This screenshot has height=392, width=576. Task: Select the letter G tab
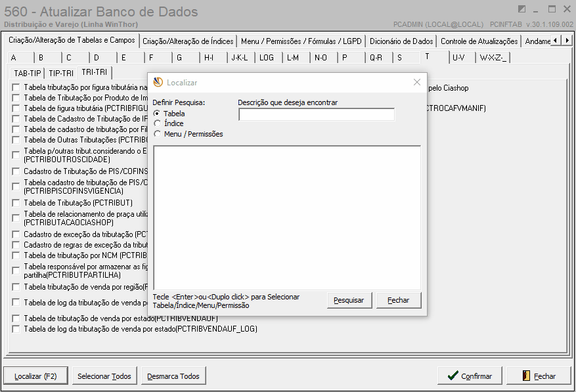(185, 58)
